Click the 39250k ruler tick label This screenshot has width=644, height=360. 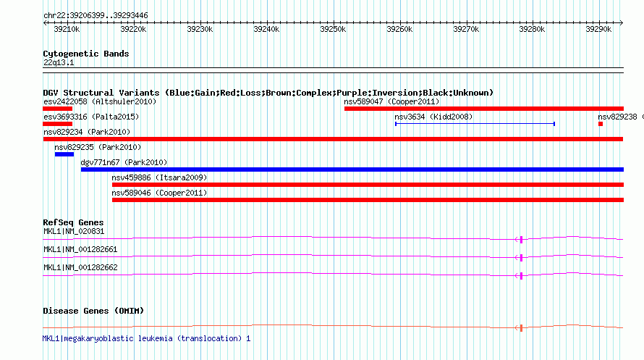pos(333,29)
